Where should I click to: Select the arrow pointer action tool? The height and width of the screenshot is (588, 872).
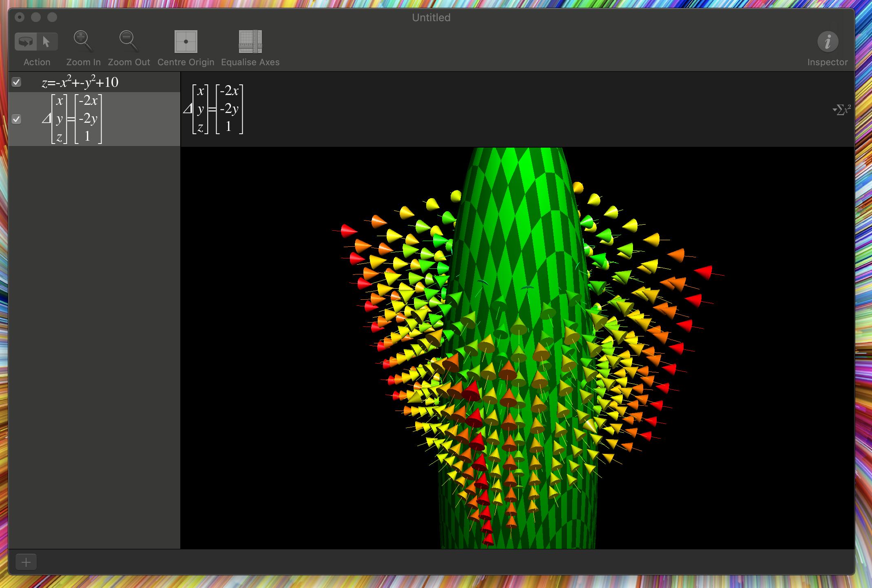coord(47,42)
